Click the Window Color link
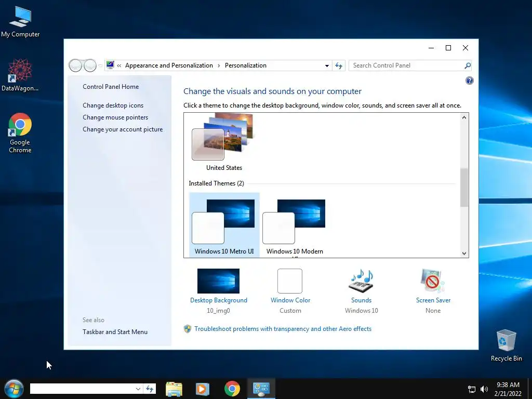This screenshot has width=532, height=399. pos(290,300)
